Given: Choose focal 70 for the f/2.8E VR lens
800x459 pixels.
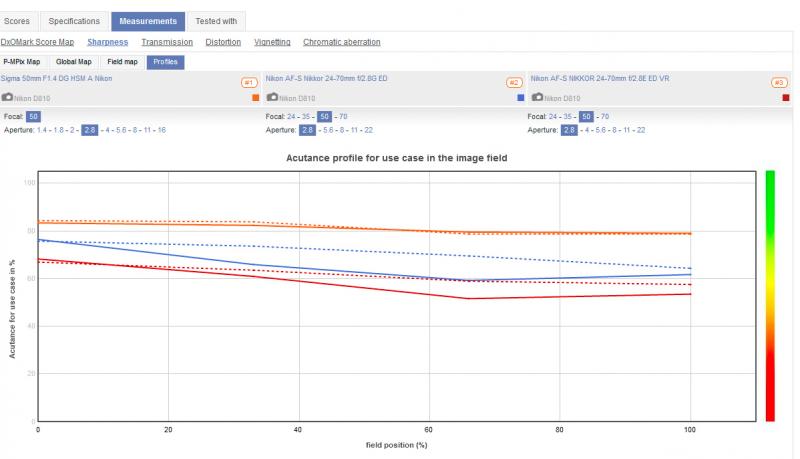Looking at the screenshot, I should coord(605,116).
